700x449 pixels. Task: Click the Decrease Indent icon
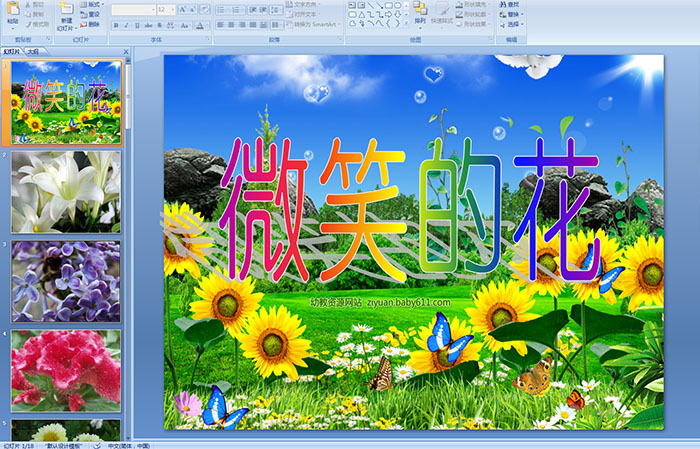click(x=253, y=9)
